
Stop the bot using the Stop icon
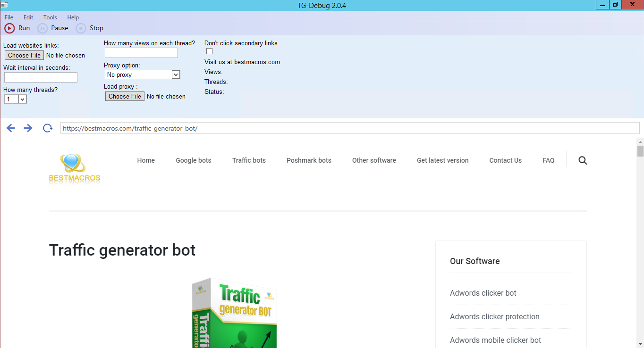pyautogui.click(x=81, y=28)
